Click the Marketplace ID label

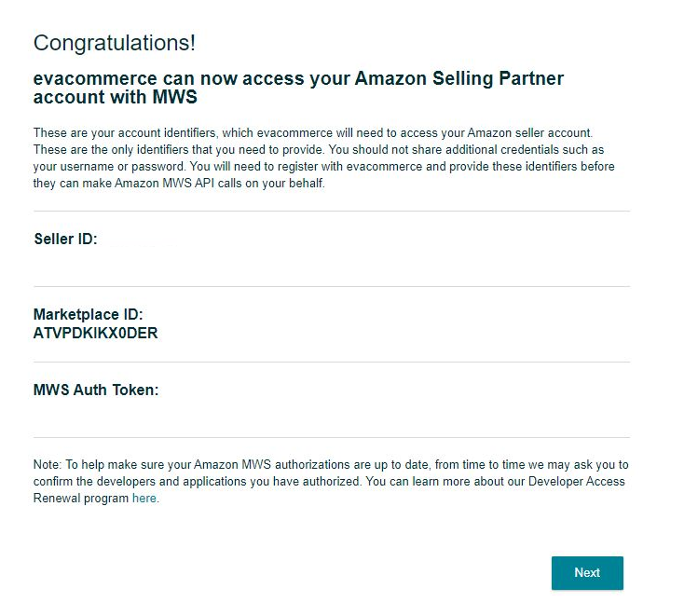pyautogui.click(x=89, y=314)
